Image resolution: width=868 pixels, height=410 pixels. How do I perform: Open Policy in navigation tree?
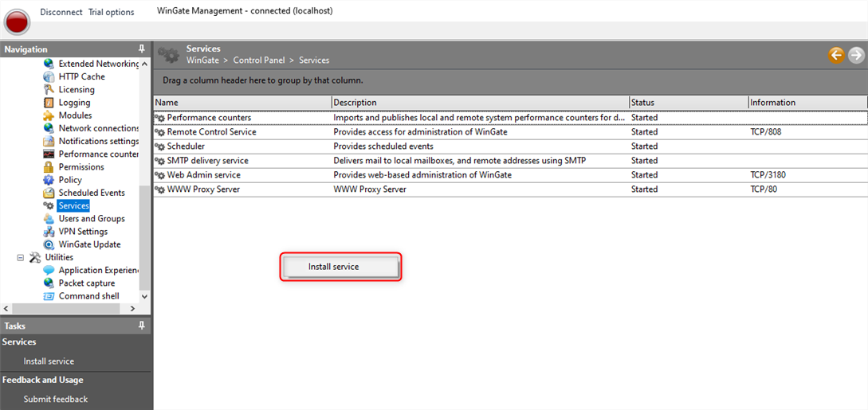click(x=70, y=180)
